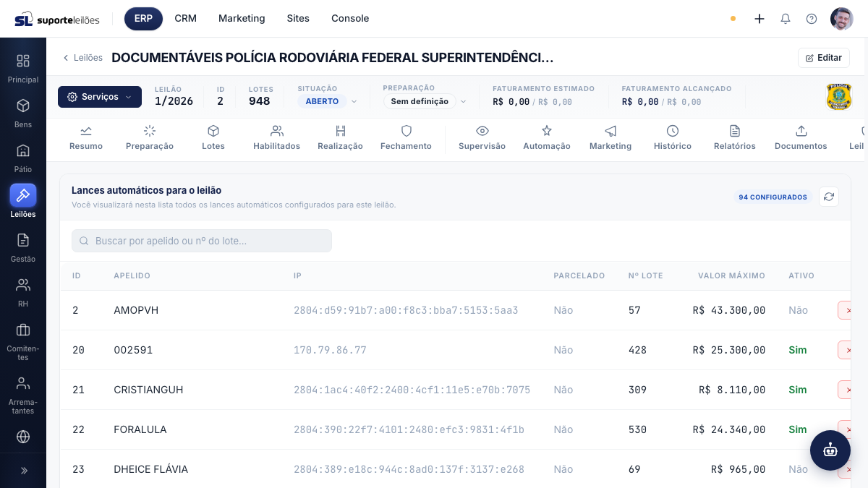Click the Editar button
Viewport: 868px width, 488px height.
[824, 58]
